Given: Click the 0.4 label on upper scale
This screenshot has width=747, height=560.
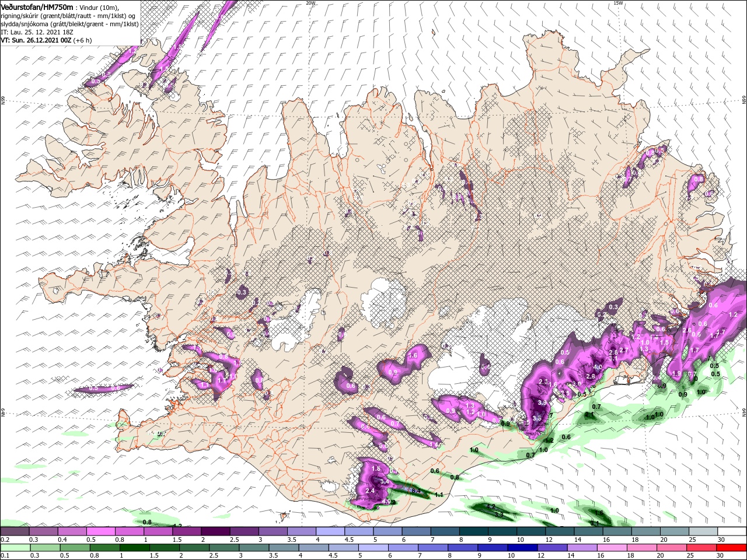Looking at the screenshot, I should coord(62,539).
